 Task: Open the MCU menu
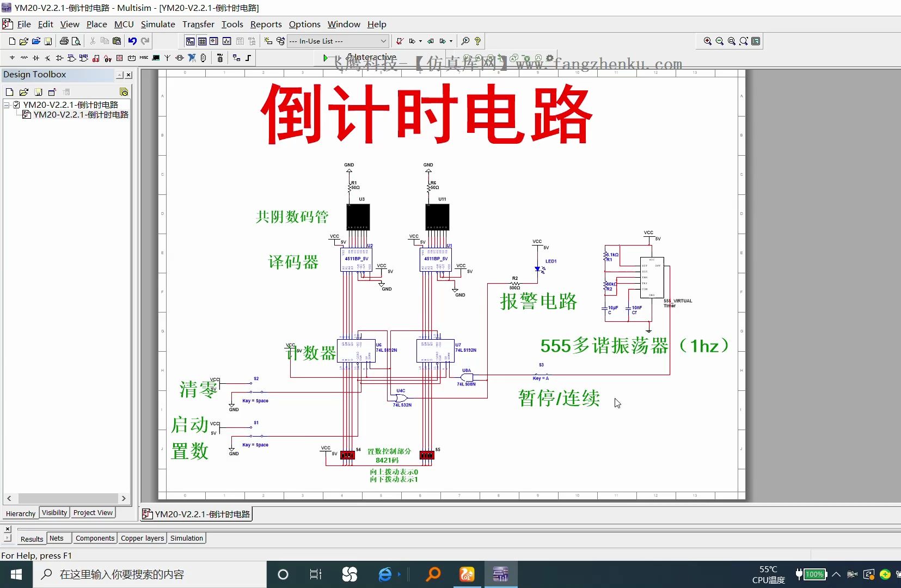[124, 24]
